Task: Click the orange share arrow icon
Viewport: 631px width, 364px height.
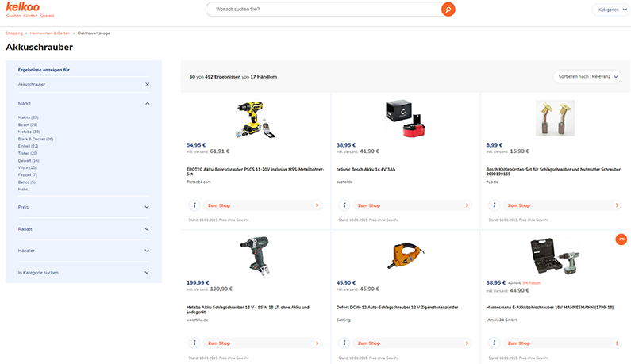Action: 621,239
